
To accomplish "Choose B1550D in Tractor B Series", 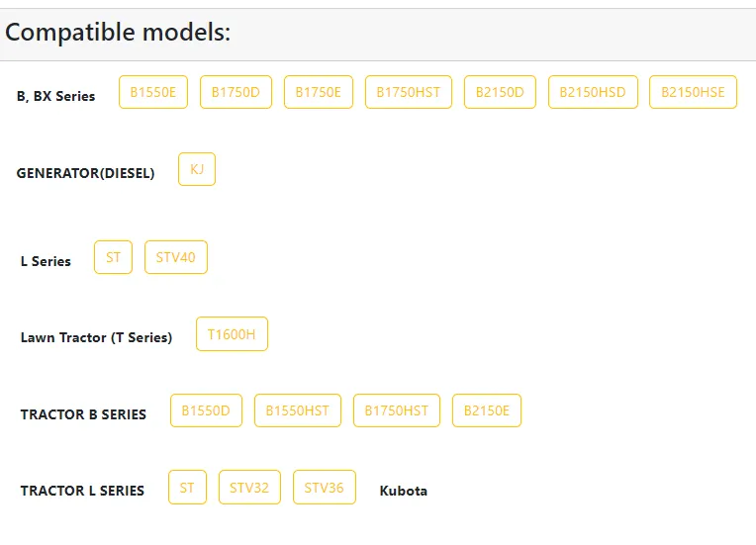I will [206, 410].
